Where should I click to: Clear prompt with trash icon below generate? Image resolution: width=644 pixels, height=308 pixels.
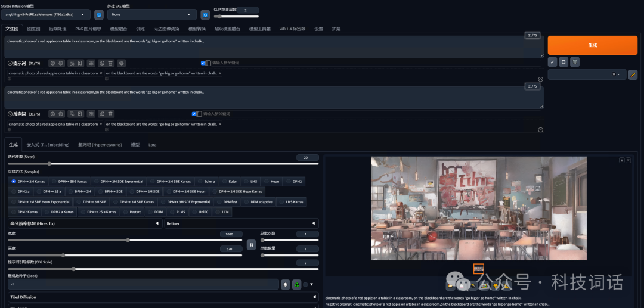click(574, 61)
